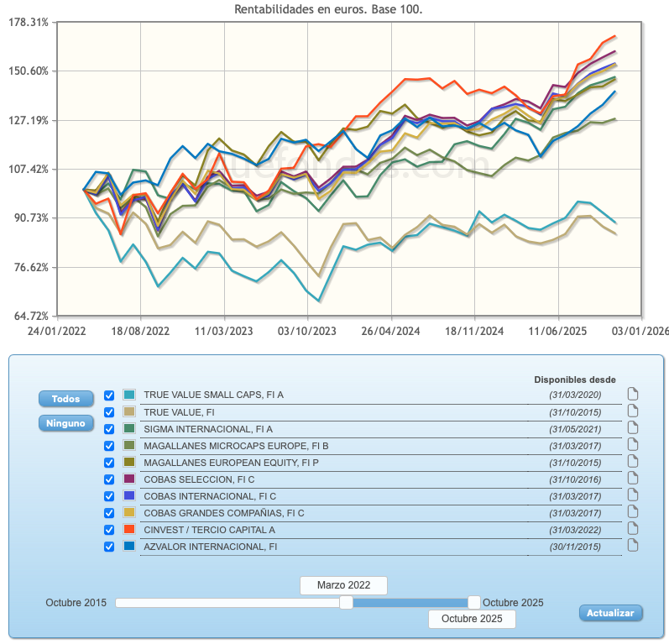This screenshot has height=644, width=669.
Task: Click the purple COBAS SELECCION color swatch
Action: tap(128, 479)
